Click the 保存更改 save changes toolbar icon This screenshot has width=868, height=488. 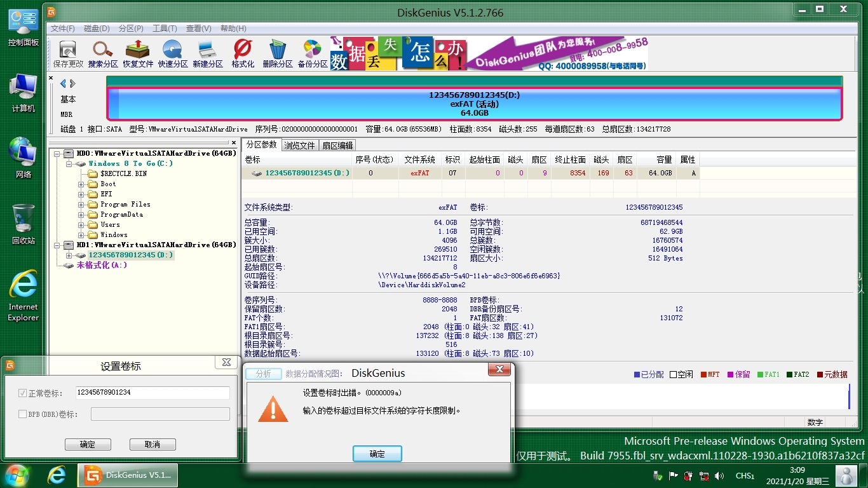pyautogui.click(x=68, y=54)
